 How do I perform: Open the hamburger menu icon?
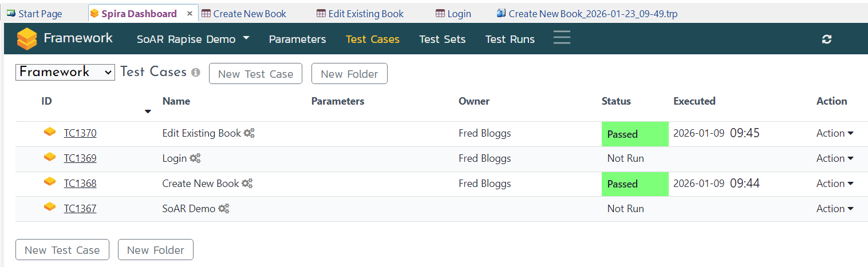coord(562,38)
